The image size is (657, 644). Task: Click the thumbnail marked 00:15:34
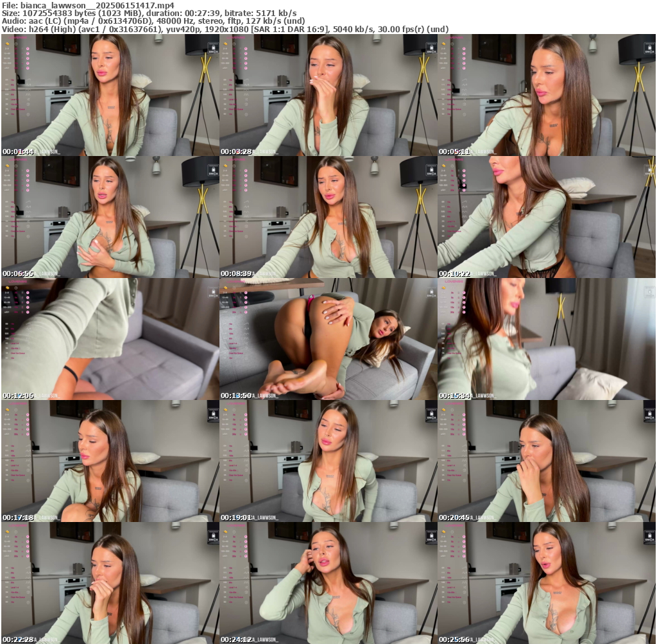pos(547,339)
